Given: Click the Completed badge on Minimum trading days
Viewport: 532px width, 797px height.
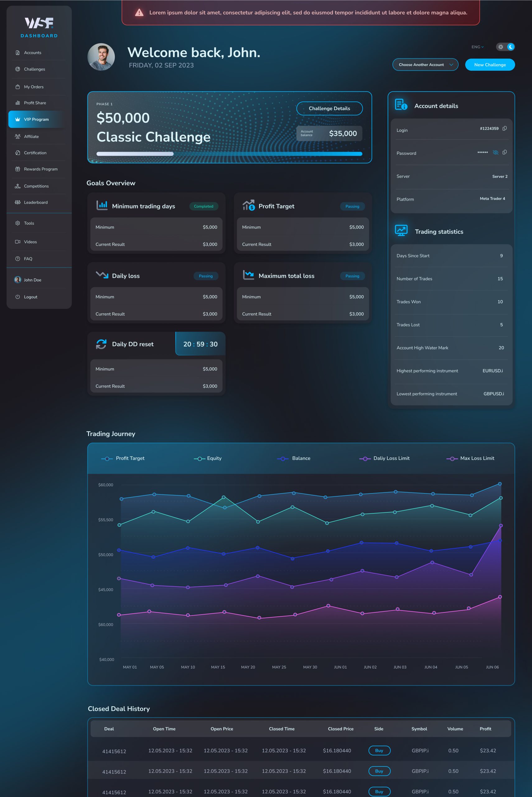Looking at the screenshot, I should pyautogui.click(x=203, y=206).
